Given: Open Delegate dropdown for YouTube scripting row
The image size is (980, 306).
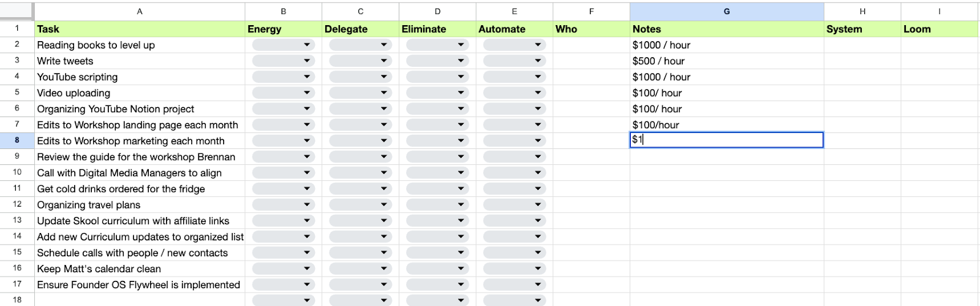Looking at the screenshot, I should click(360, 77).
